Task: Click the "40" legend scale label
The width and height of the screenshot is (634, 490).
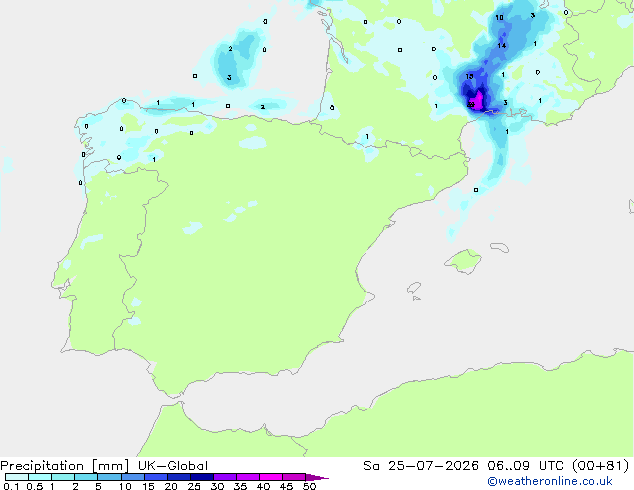Action: (x=263, y=486)
